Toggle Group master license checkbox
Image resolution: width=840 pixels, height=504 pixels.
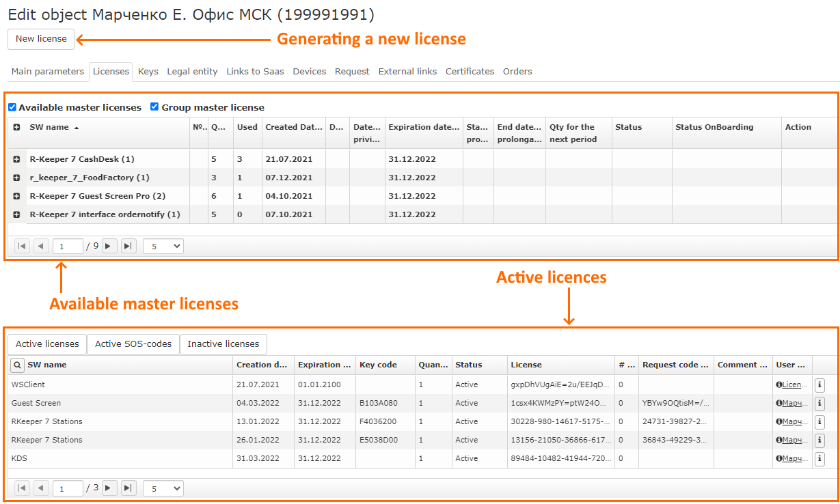pyautogui.click(x=154, y=107)
